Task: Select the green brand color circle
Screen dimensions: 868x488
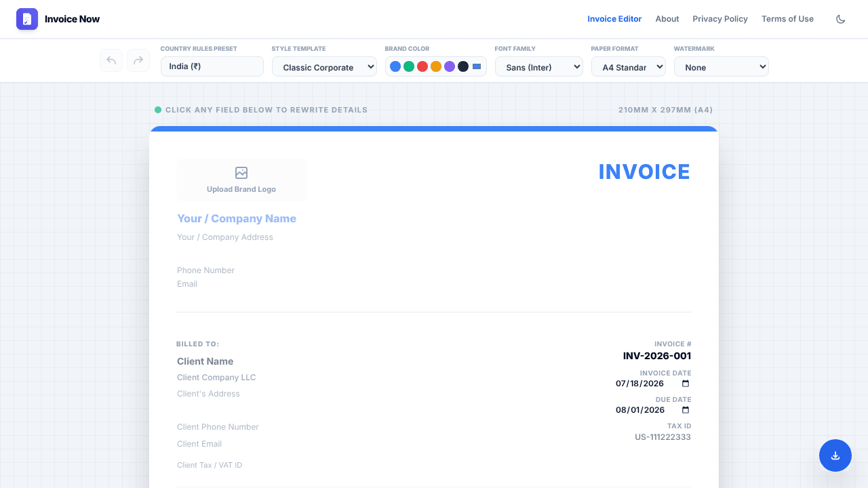Action: tap(409, 66)
